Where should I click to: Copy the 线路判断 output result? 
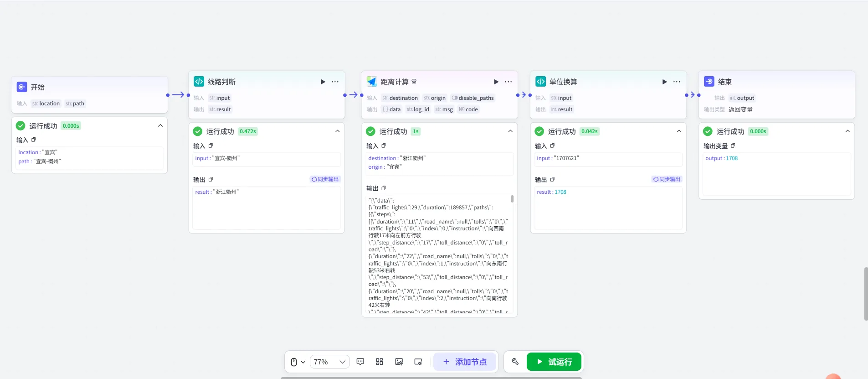tap(211, 180)
